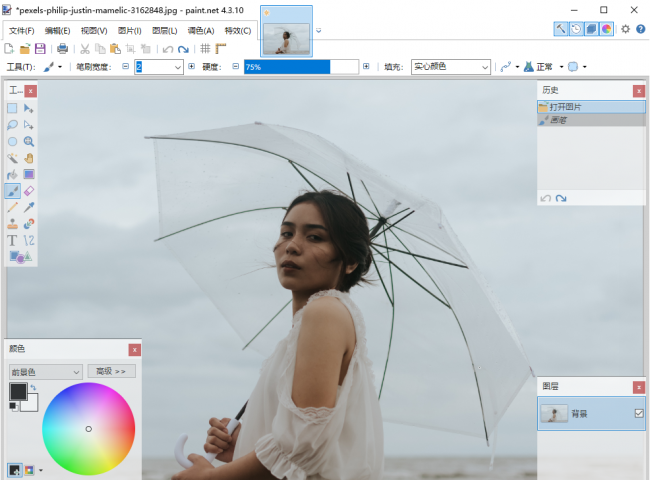Image resolution: width=650 pixels, height=480 pixels.
Task: Open the 前景色 color selector dropdown
Action: (x=46, y=372)
